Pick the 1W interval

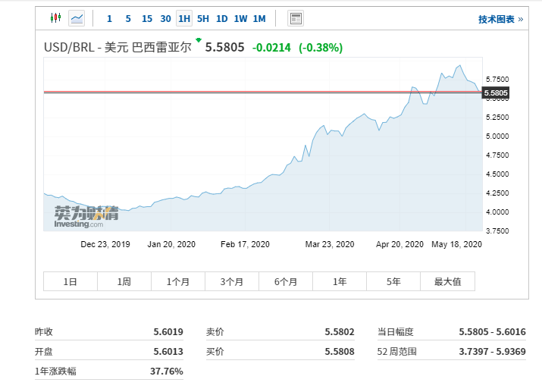[x=240, y=18]
